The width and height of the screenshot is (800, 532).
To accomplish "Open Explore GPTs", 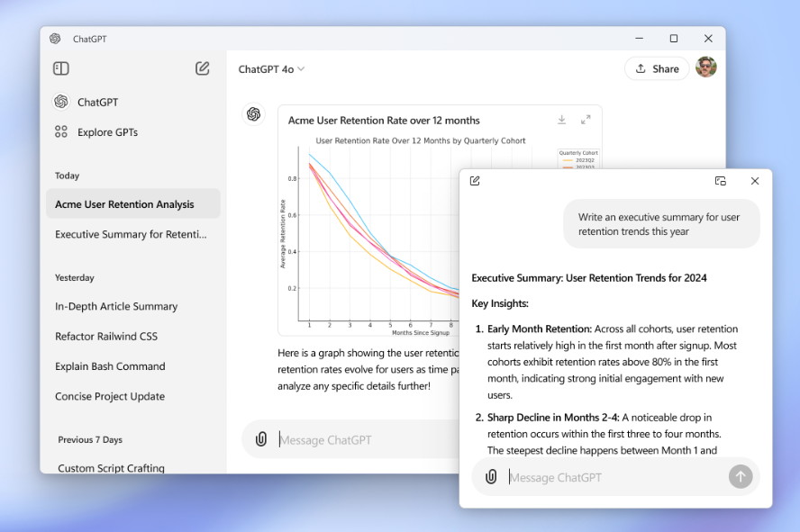I will (x=107, y=132).
